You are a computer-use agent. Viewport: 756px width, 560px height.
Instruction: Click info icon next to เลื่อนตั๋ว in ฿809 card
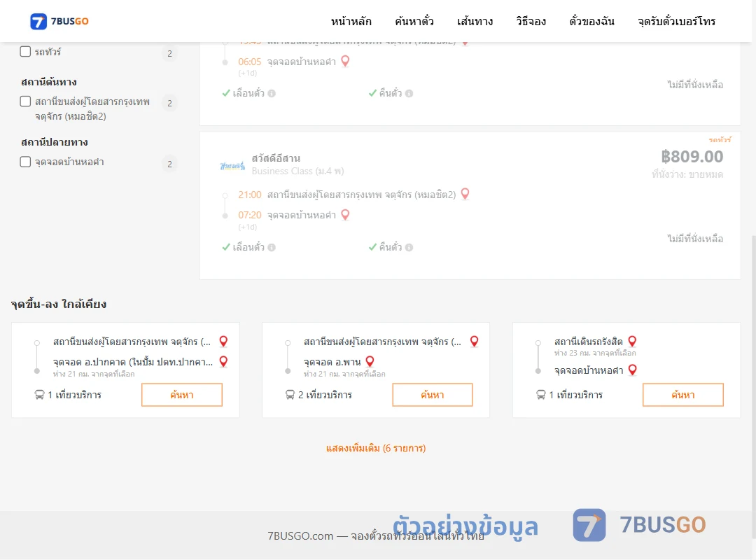pyautogui.click(x=272, y=247)
